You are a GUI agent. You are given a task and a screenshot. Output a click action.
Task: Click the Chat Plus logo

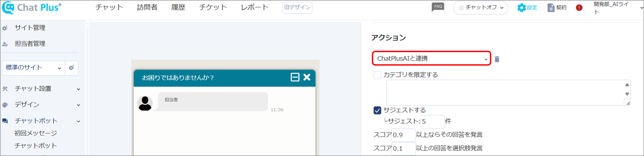pos(32,7)
